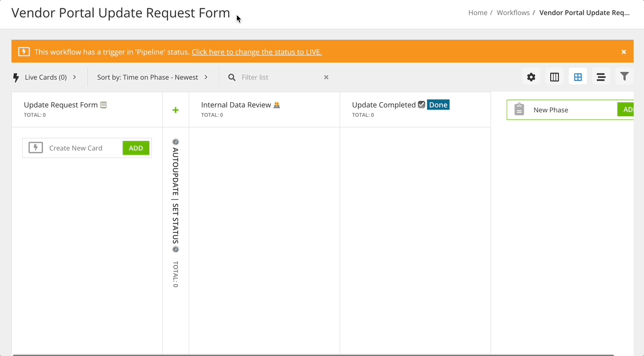This screenshot has height=356, width=644.
Task: Open the Workflows breadcrumb link
Action: tap(513, 12)
